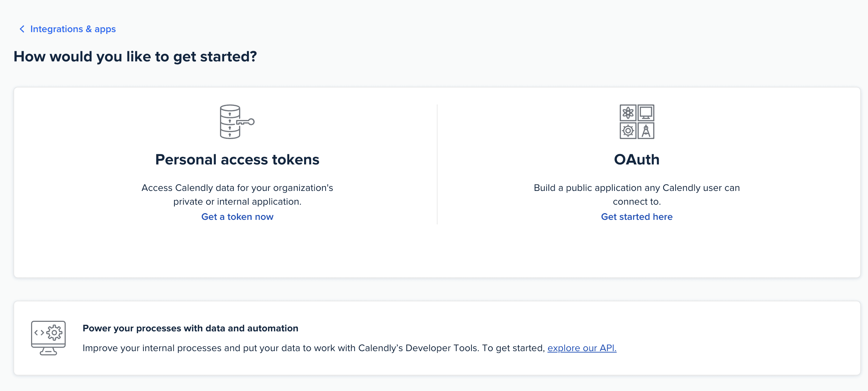Click the developer tools monitor gear icon
The height and width of the screenshot is (391, 868).
pos(48,338)
